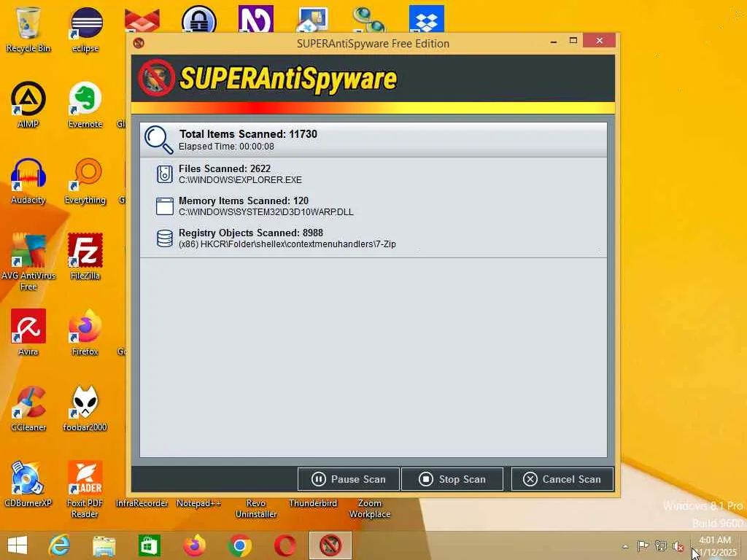Click the network tray icon

tap(660, 545)
